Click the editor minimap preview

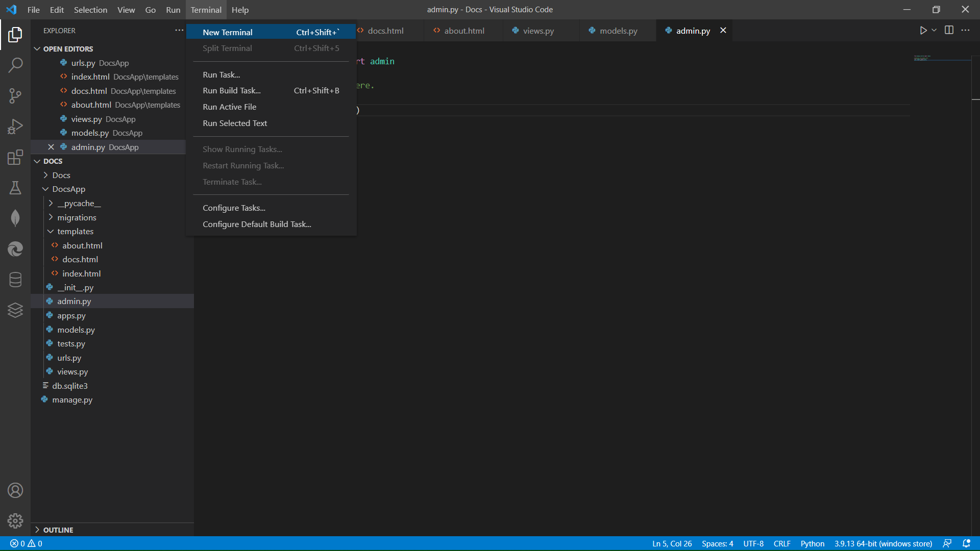click(x=930, y=58)
